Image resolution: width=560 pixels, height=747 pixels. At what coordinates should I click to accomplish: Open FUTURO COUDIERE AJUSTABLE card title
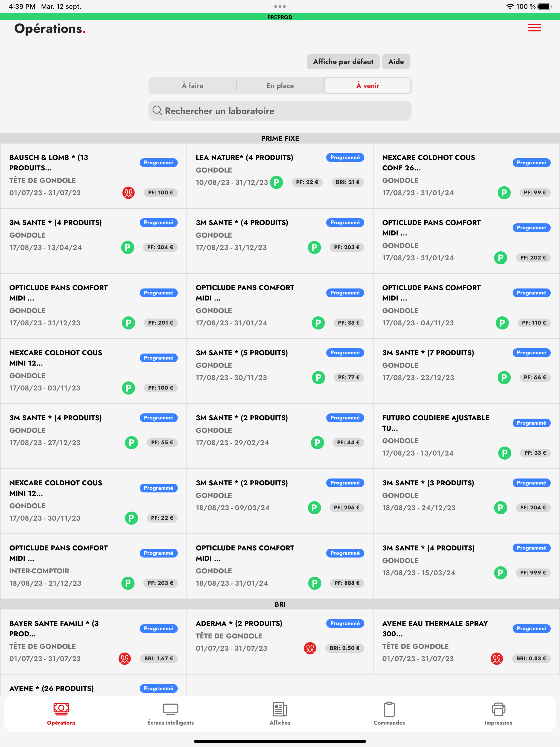click(x=436, y=423)
